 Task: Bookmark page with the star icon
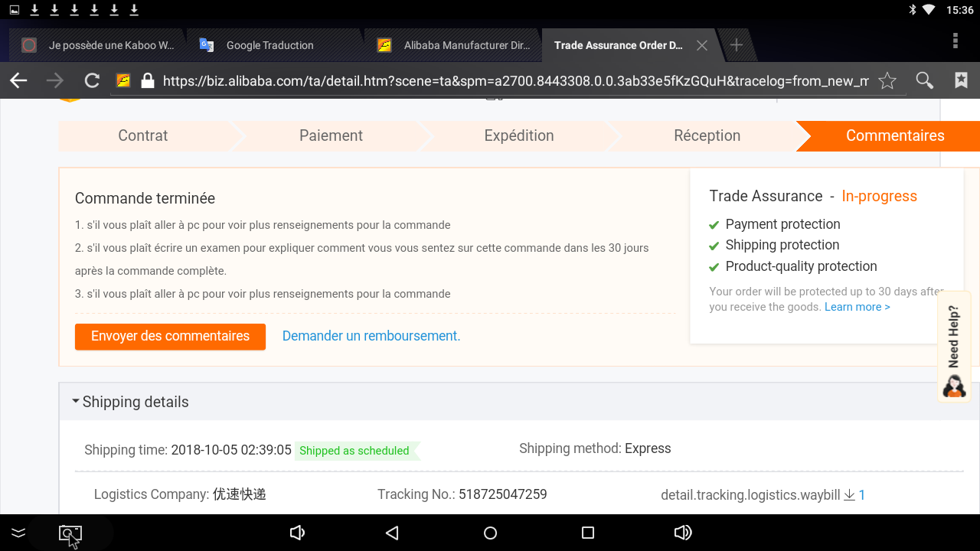[887, 80]
